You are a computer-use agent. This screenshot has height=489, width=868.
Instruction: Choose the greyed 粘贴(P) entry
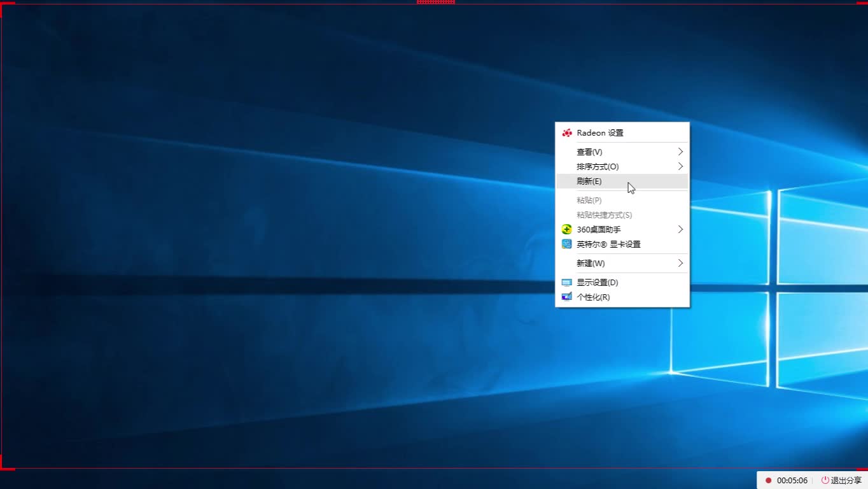pos(622,201)
